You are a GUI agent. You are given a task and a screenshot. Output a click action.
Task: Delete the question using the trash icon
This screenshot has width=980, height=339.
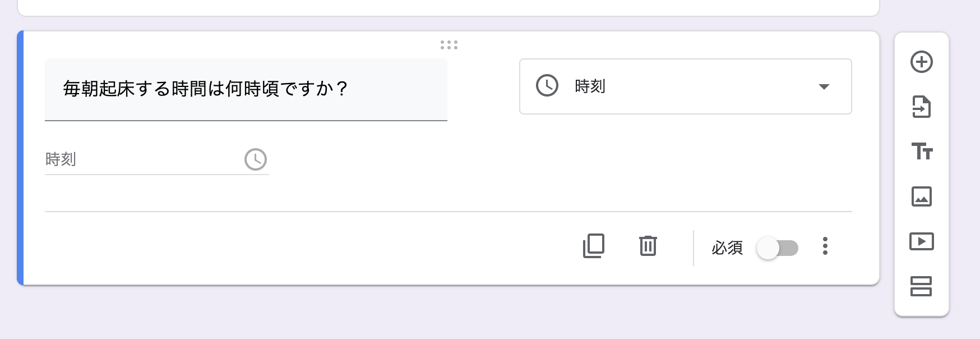[648, 246]
